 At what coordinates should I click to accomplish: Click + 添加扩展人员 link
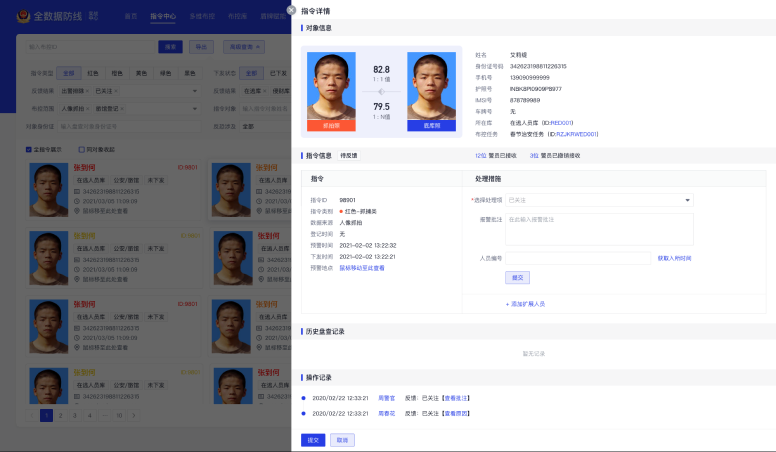click(525, 304)
